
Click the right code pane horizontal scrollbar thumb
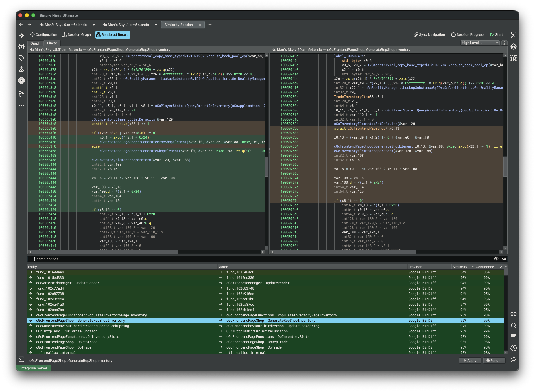pyautogui.click(x=345, y=252)
